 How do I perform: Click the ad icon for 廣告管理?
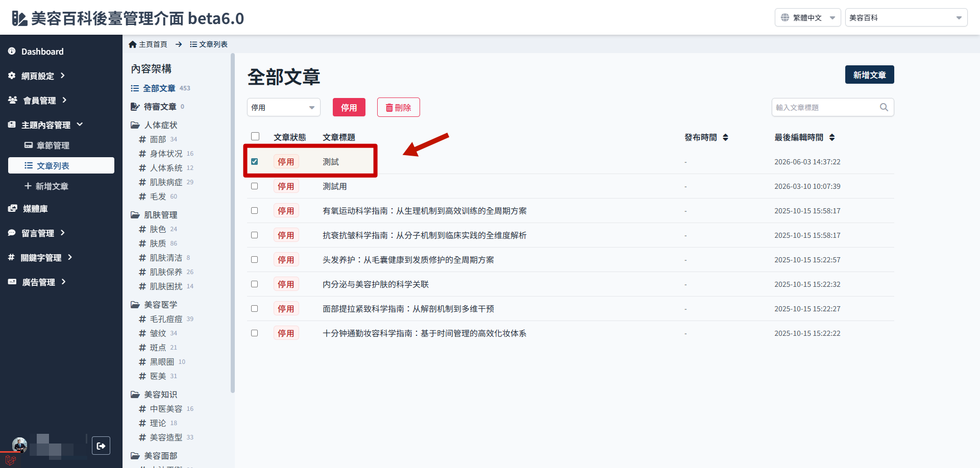coord(12,282)
